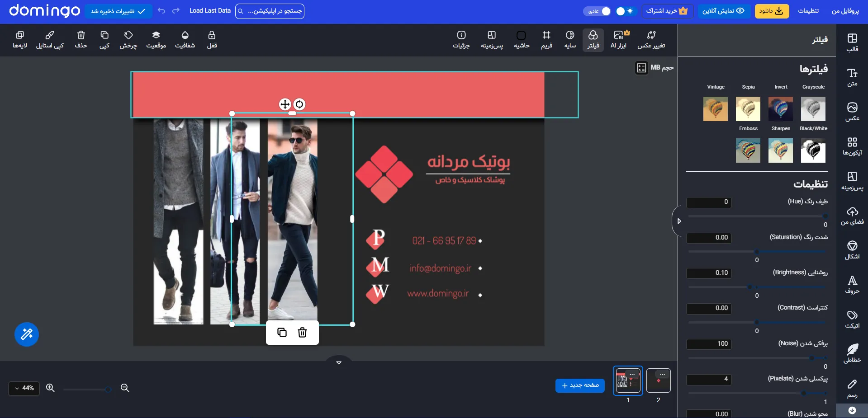Viewport: 868px width, 418px height.
Task: Apply the Black/White filter thumbnail
Action: [813, 150]
